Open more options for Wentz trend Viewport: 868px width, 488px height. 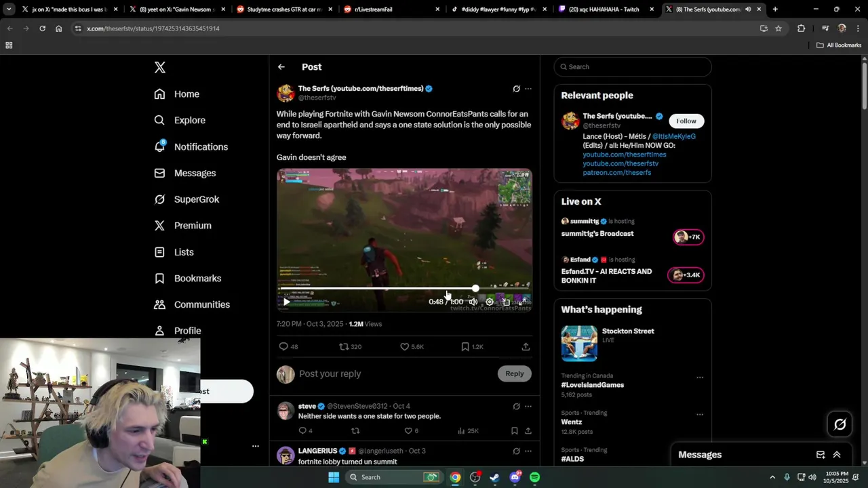700,415
